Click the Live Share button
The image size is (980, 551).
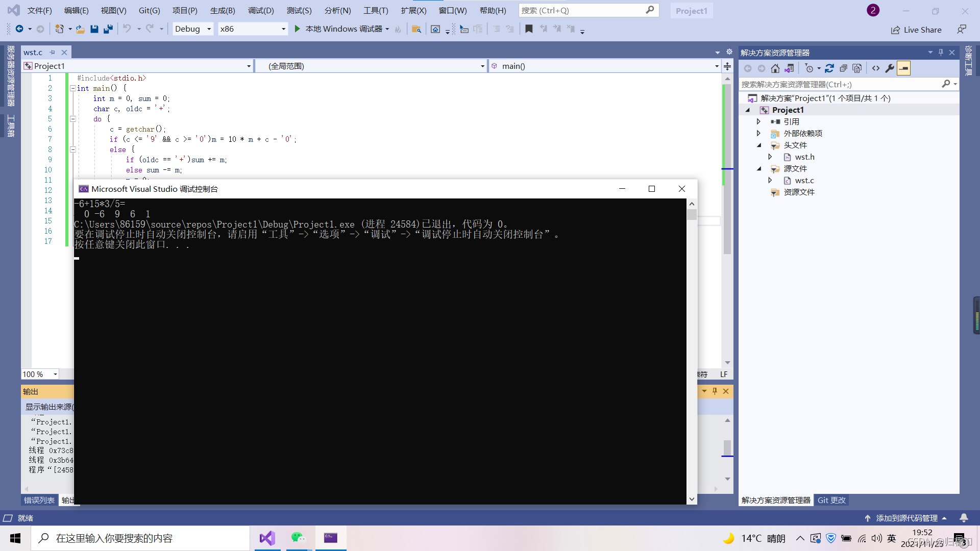pos(916,30)
